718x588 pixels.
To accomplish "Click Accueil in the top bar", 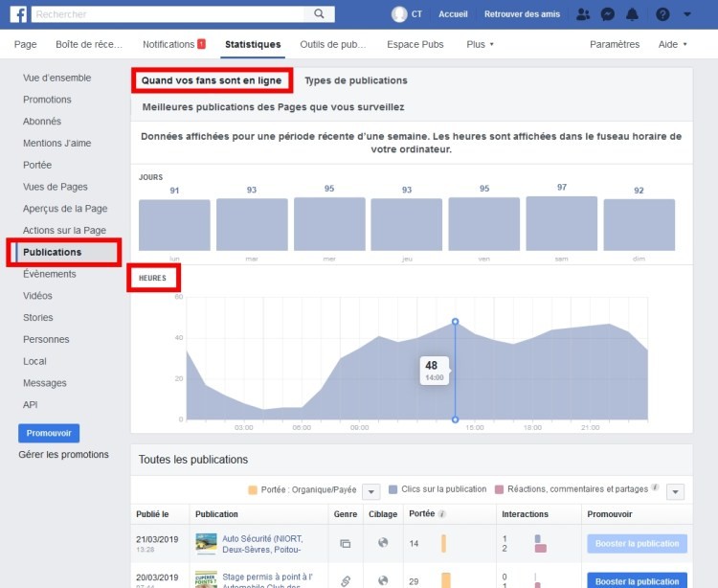I will coord(453,14).
